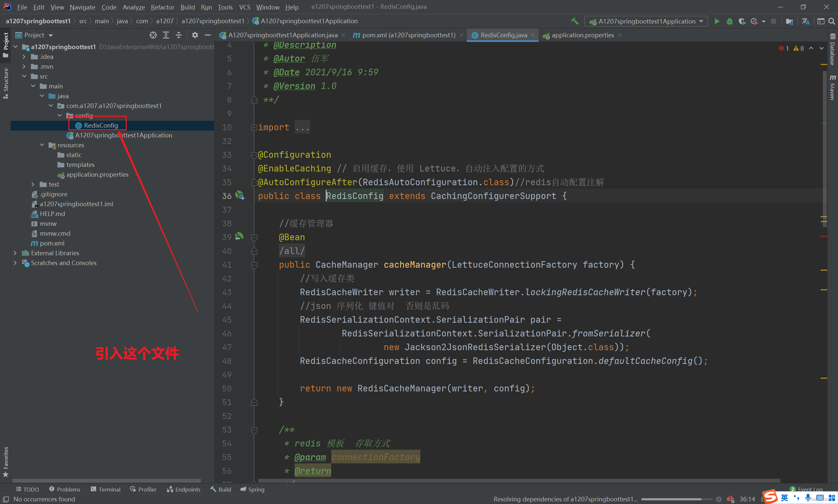838x504 pixels.
Task: Click the Spring bean gutter icon on line 36
Action: coord(240,195)
